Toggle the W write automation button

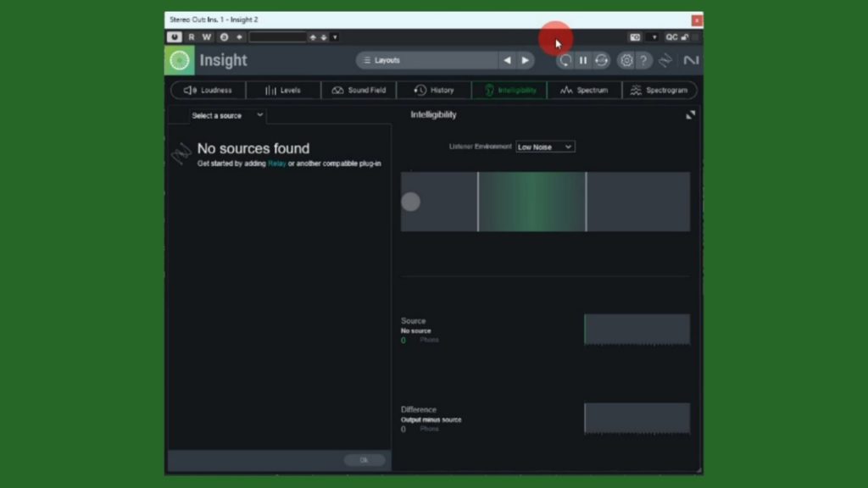(x=207, y=37)
